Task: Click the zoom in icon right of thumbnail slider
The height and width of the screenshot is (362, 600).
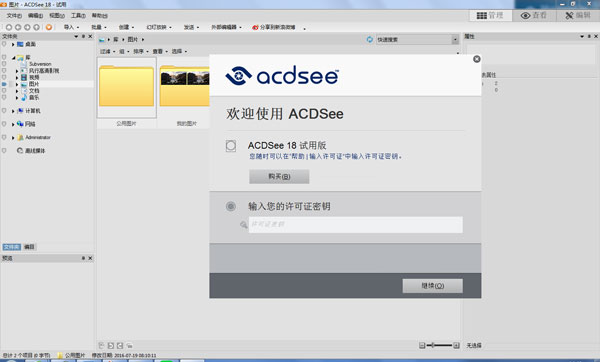Action: pos(456,345)
